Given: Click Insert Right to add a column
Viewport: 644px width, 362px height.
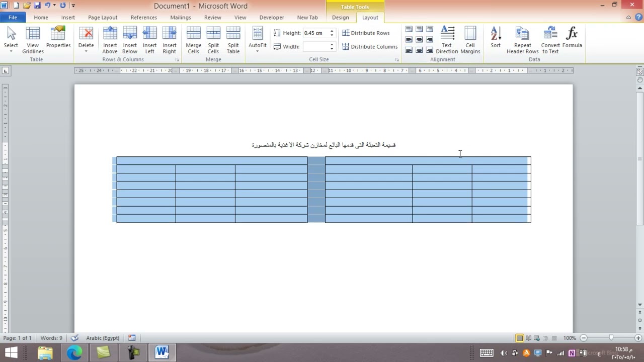Looking at the screenshot, I should pyautogui.click(x=170, y=41).
